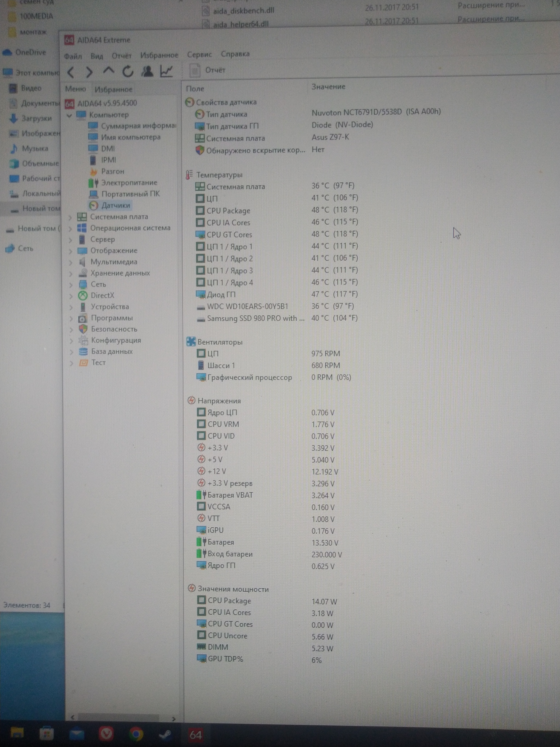Collapse the Компьютер tree node

click(x=69, y=115)
